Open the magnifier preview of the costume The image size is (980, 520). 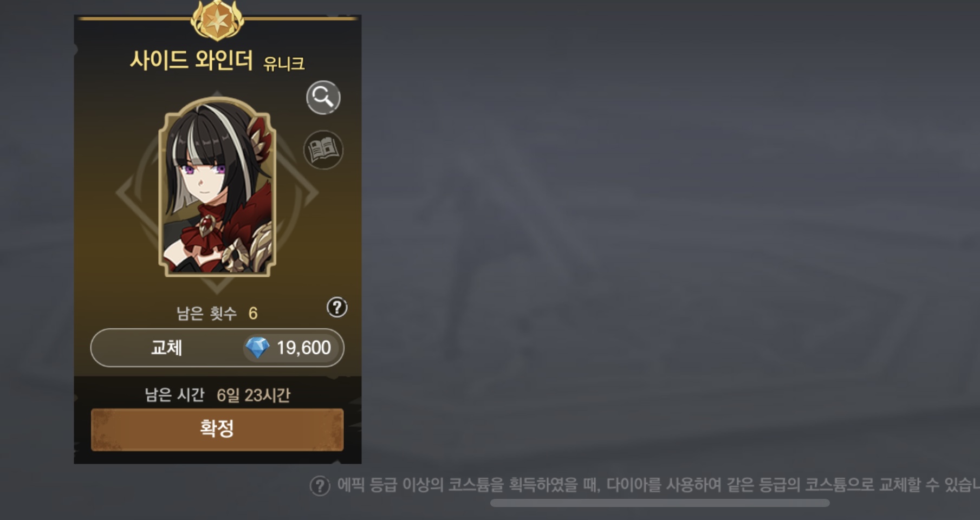[323, 97]
